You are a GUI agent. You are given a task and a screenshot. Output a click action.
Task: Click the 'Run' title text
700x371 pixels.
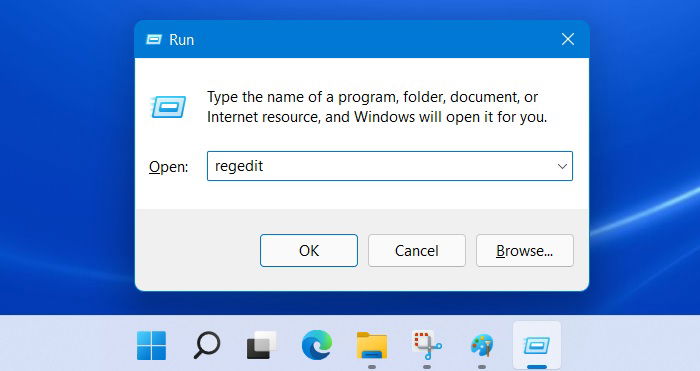tap(181, 40)
